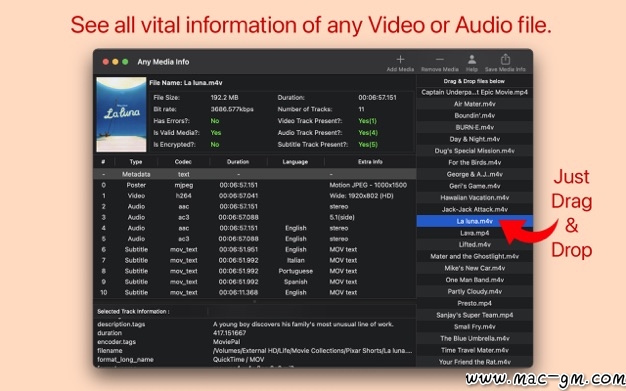Select Day & Night.m4v in file list
626x391 pixels.
(x=474, y=139)
